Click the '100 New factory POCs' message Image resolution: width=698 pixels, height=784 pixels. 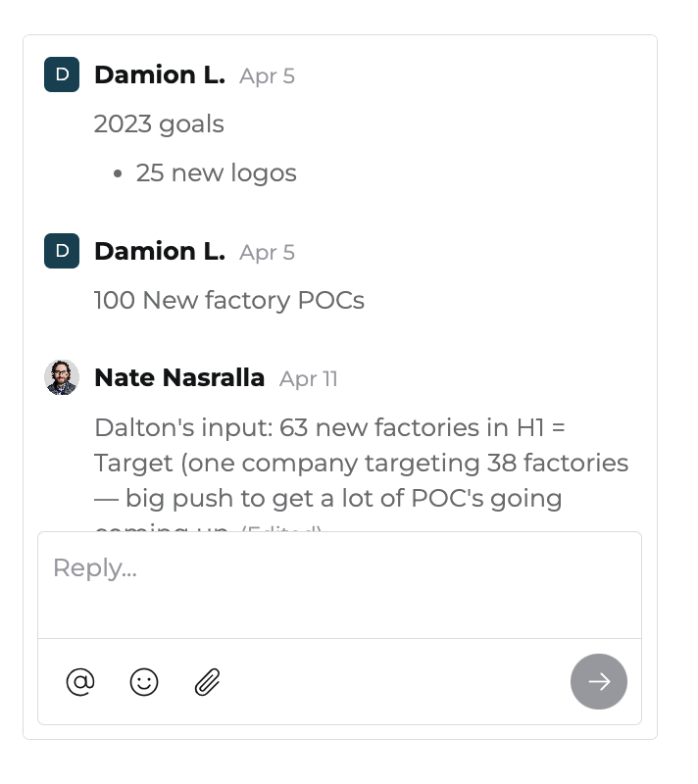pos(229,301)
